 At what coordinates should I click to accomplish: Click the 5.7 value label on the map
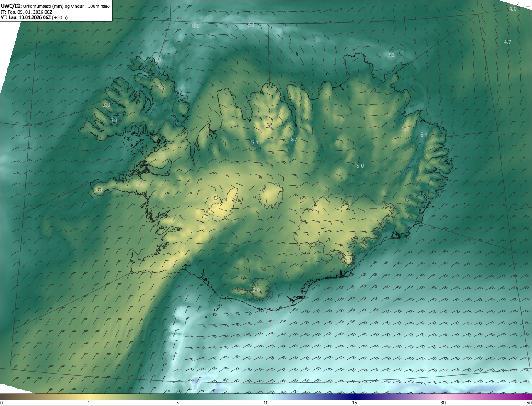click(294, 139)
